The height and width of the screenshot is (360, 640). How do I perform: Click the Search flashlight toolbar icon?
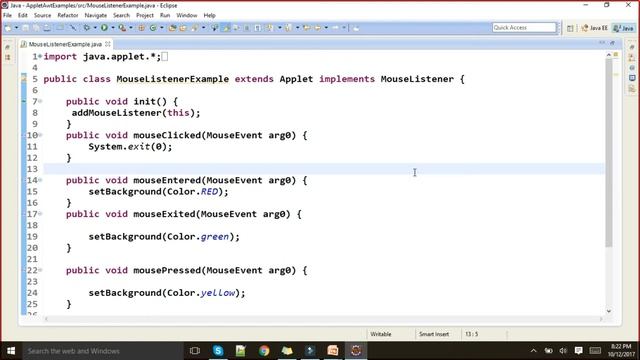(195, 28)
